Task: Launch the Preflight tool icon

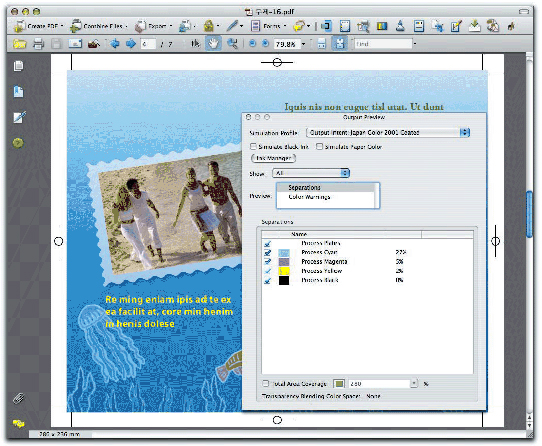Action: coord(363,26)
